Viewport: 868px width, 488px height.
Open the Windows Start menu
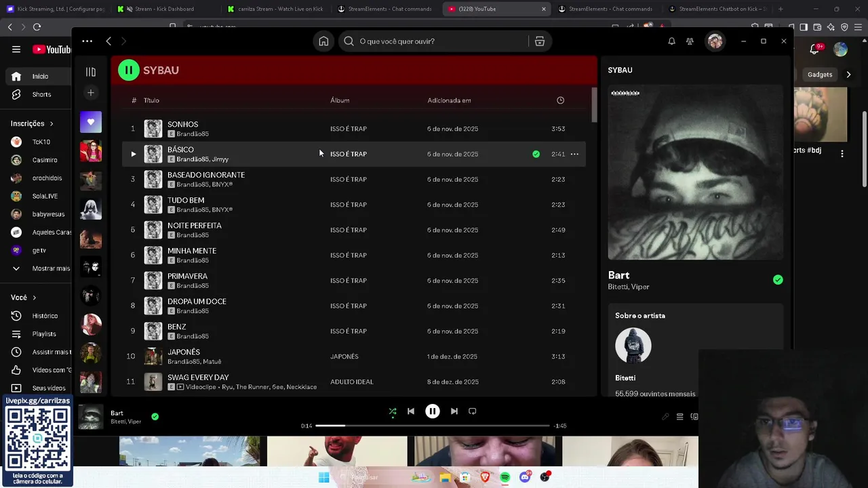point(323,477)
